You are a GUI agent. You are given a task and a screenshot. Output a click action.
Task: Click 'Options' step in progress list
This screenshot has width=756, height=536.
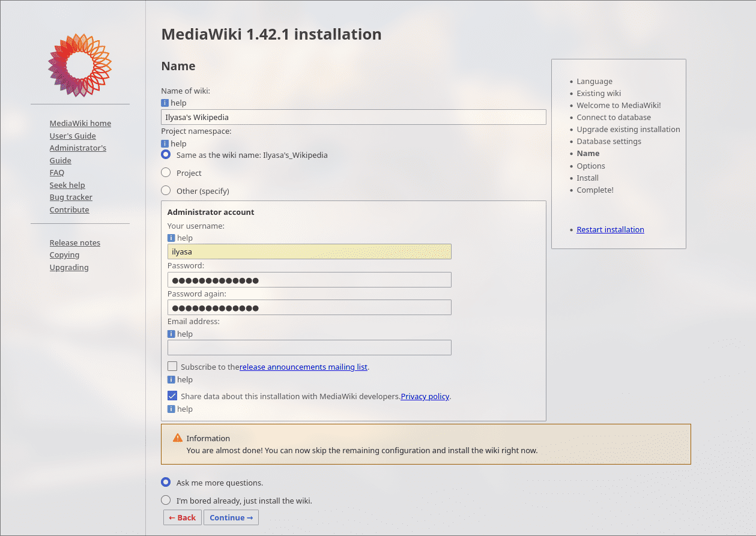click(x=591, y=166)
